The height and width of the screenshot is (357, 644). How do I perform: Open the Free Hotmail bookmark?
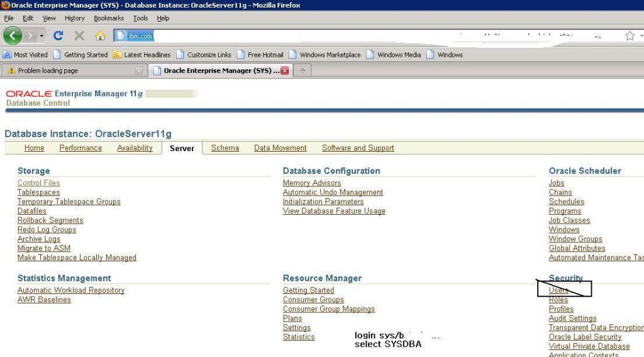[x=260, y=55]
